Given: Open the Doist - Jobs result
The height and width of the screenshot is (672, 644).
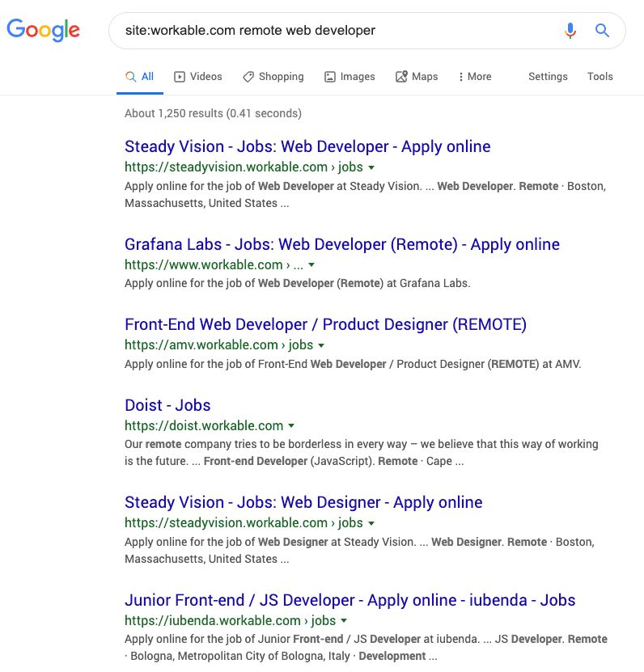Looking at the screenshot, I should [167, 405].
